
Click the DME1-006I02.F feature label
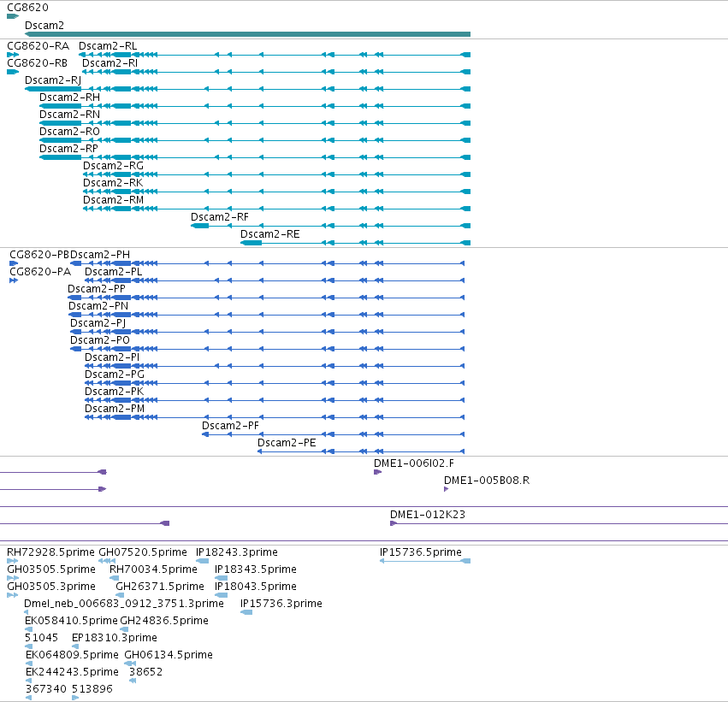point(414,463)
